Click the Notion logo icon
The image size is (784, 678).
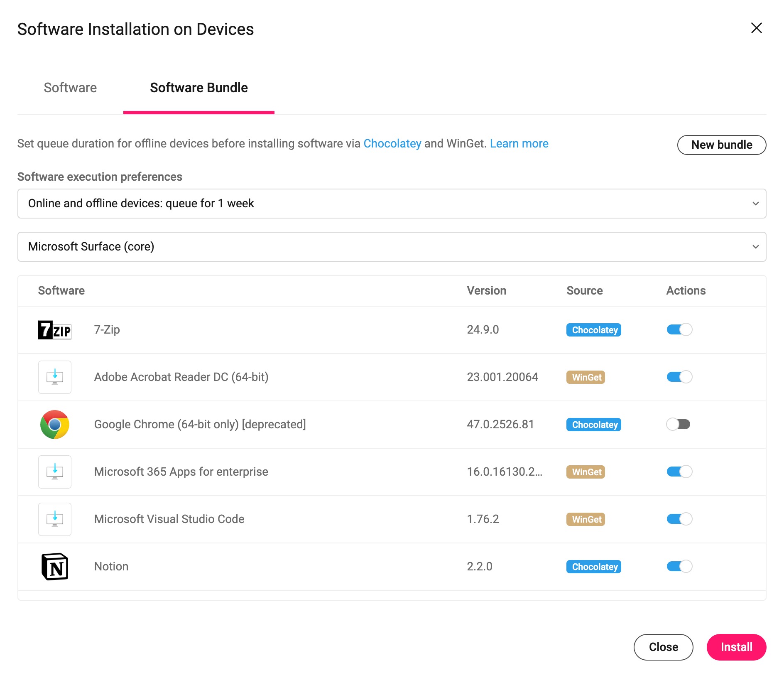click(x=55, y=567)
